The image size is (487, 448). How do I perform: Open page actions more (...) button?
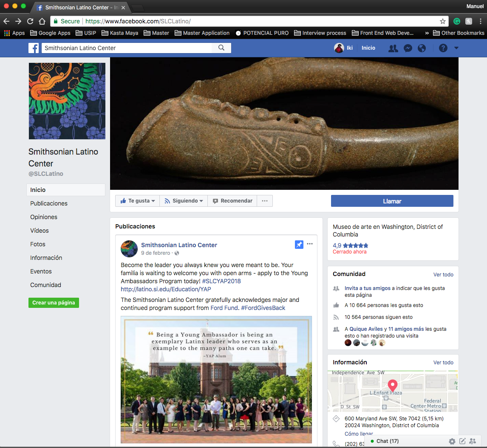point(265,201)
